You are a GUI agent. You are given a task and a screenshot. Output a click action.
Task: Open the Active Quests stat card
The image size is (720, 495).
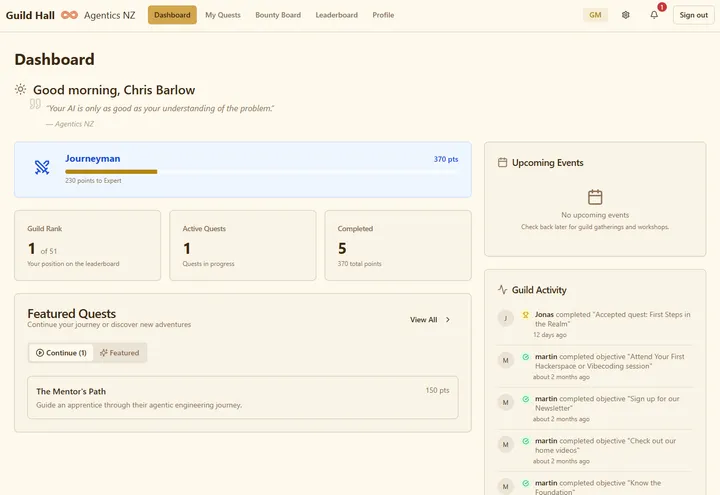click(242, 246)
